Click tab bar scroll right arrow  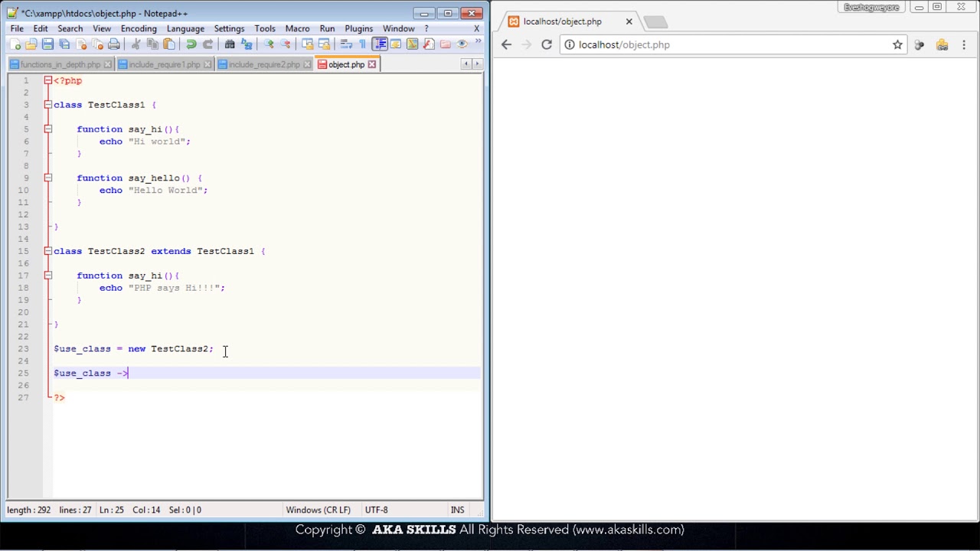(x=477, y=64)
